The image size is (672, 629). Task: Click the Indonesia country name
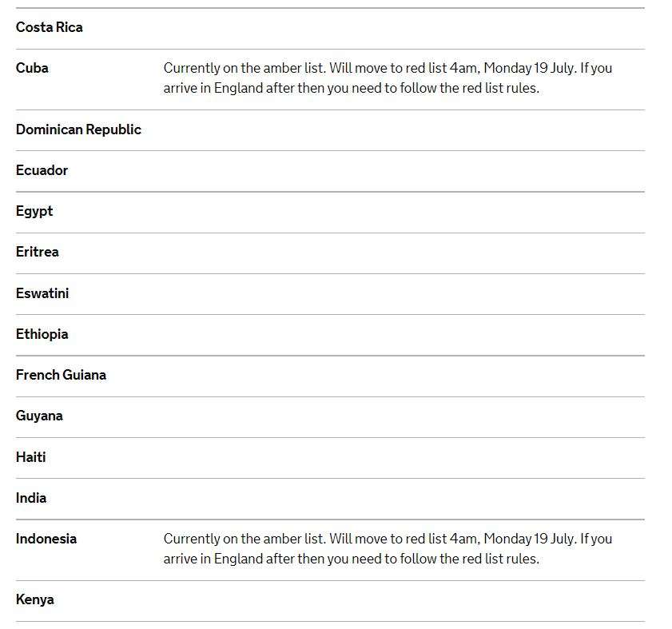click(46, 539)
